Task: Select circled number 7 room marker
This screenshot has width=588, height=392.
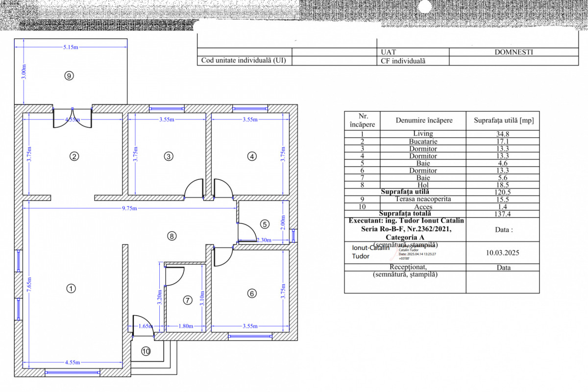Action: pyautogui.click(x=188, y=300)
